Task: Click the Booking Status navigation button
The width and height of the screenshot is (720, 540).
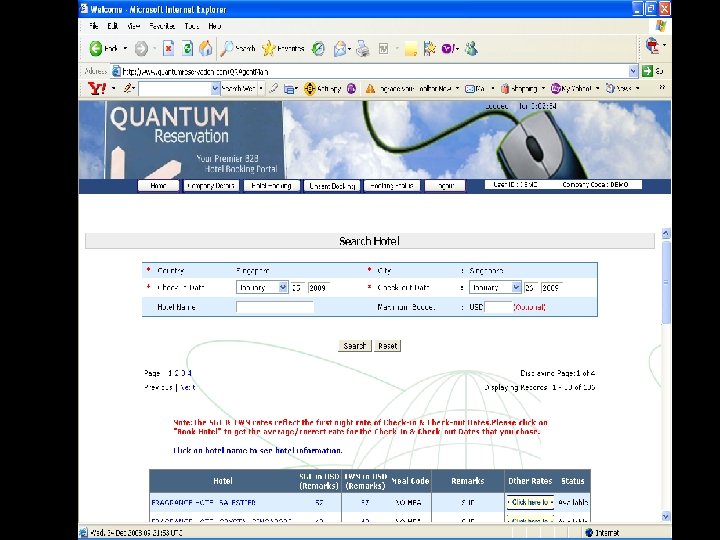Action: [392, 186]
